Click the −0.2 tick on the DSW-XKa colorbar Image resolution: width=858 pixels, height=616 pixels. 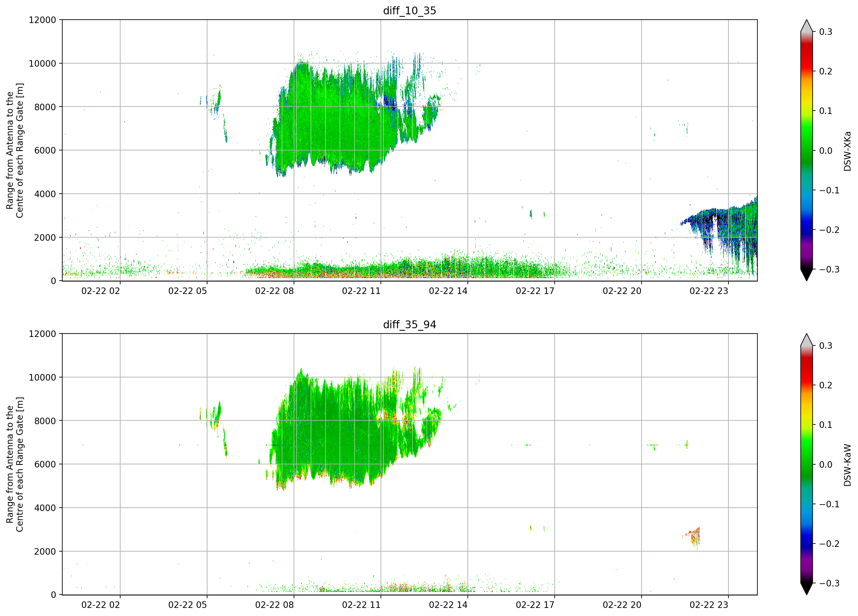(x=829, y=230)
